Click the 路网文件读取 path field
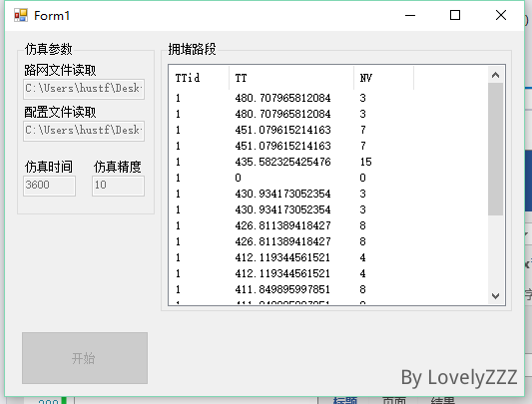This screenshot has height=404, width=532. [84, 89]
